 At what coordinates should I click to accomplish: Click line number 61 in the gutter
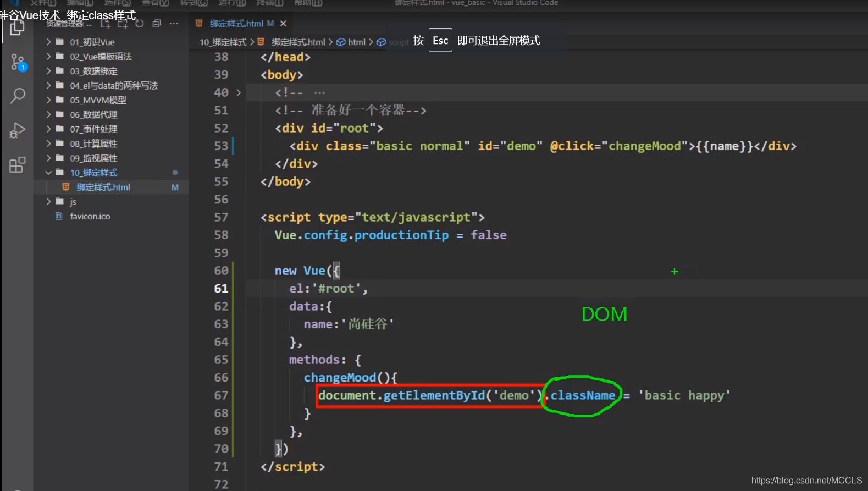point(221,288)
